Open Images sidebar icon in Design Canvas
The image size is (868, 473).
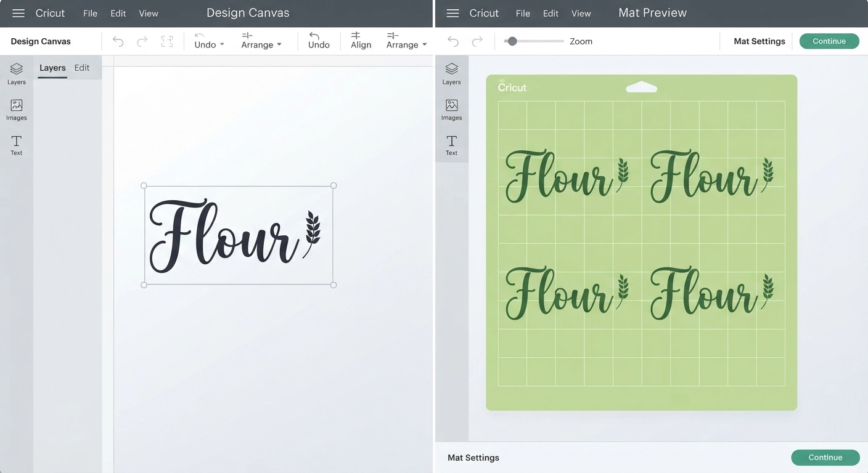17,110
